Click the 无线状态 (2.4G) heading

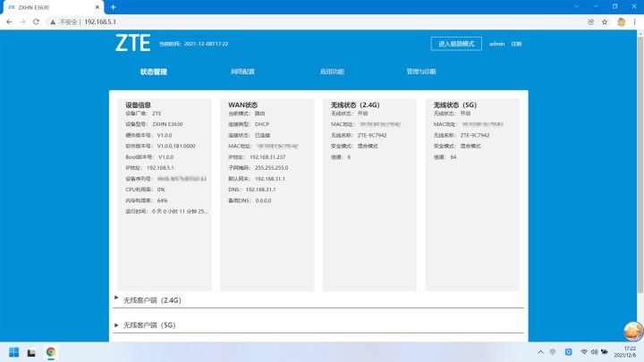356,105
